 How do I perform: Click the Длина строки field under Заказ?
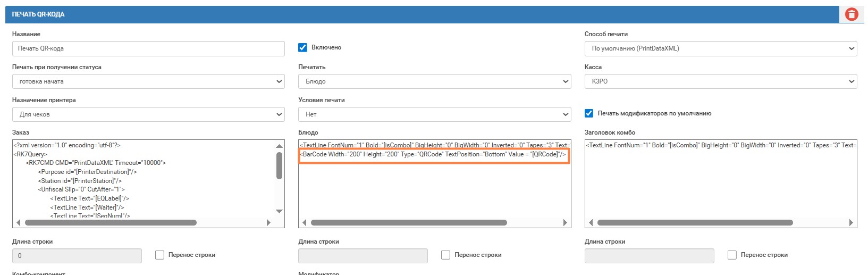(77, 256)
